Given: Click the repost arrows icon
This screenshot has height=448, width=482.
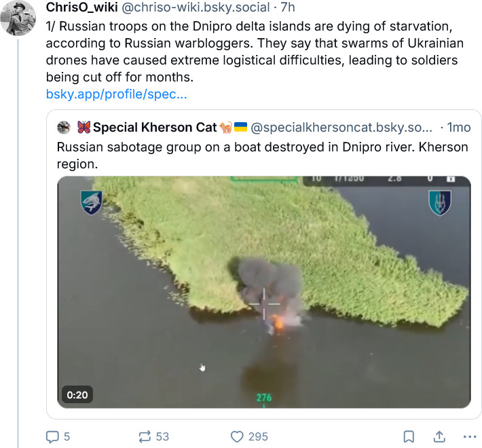Looking at the screenshot, I should (144, 436).
